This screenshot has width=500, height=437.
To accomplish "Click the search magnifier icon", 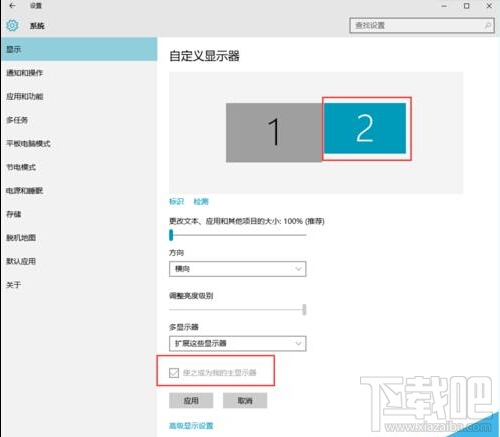I will (x=488, y=25).
